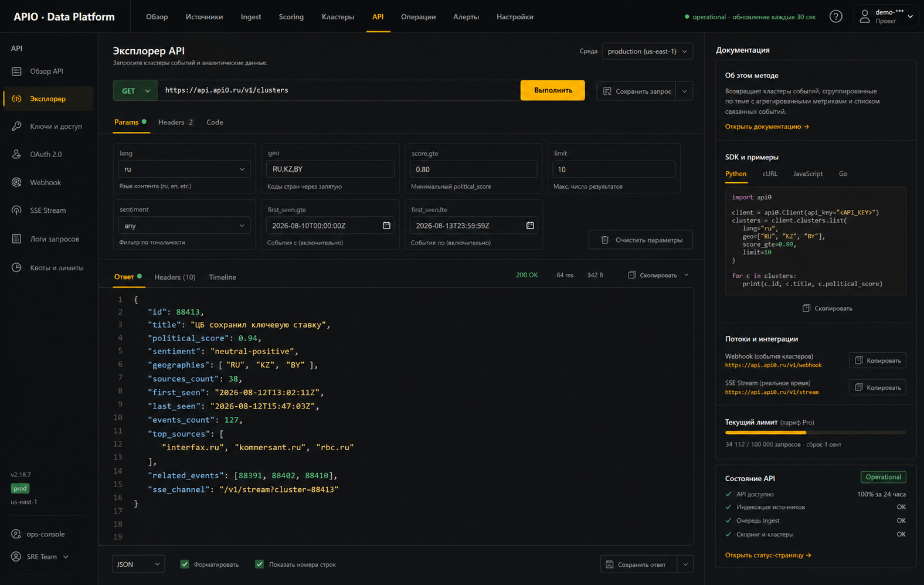
Task: Click the save icon in Сохранить запрос
Action: [607, 91]
